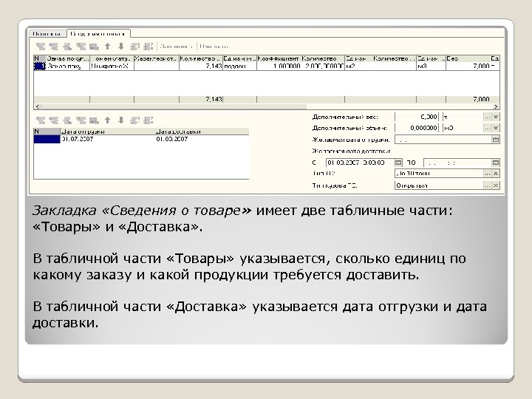Click the 'Подбор' toolbar button

pyautogui.click(x=214, y=46)
